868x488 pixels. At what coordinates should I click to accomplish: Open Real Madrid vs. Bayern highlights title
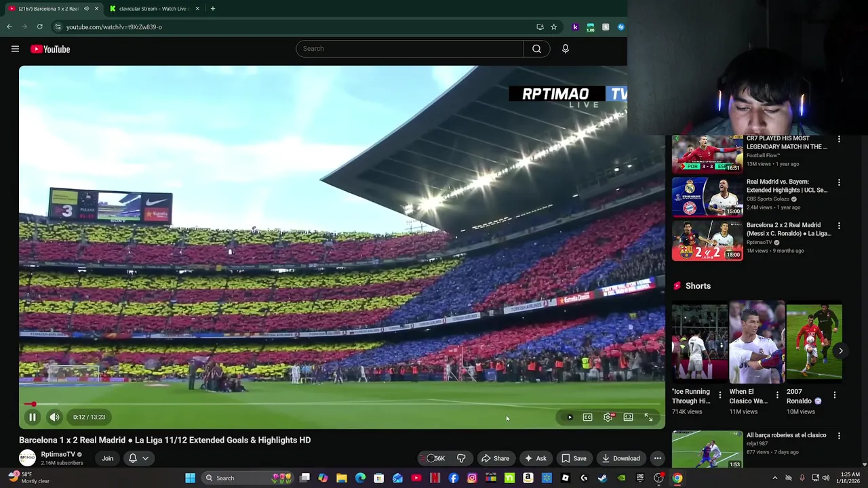[x=787, y=186]
